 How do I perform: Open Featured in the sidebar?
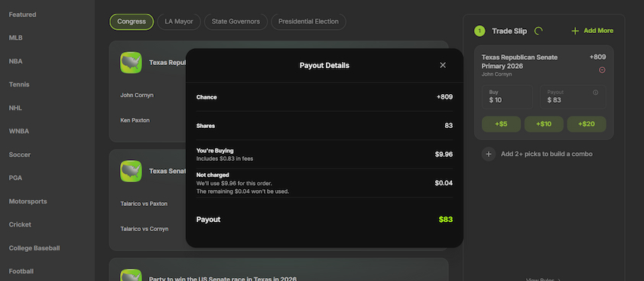tap(23, 15)
